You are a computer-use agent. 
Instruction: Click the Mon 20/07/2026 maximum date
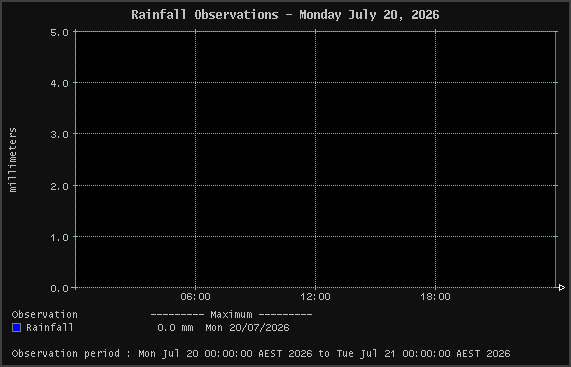coord(247,328)
